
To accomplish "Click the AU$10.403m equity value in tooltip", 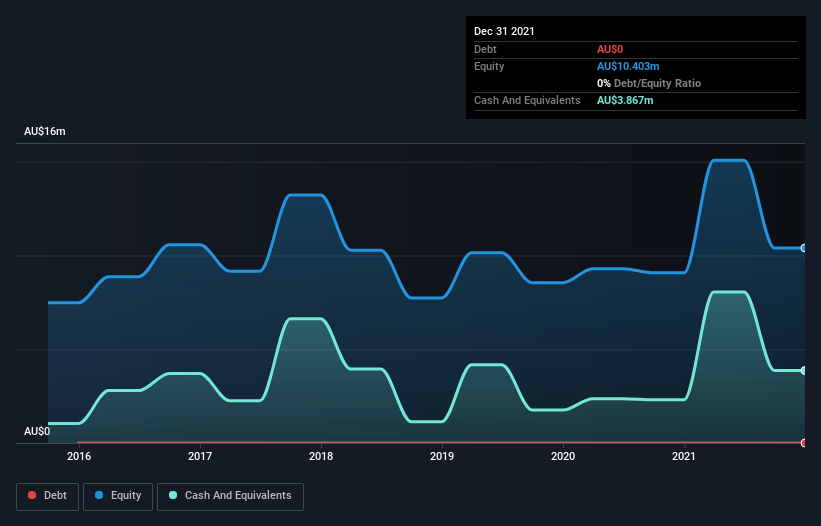I will 628,66.
